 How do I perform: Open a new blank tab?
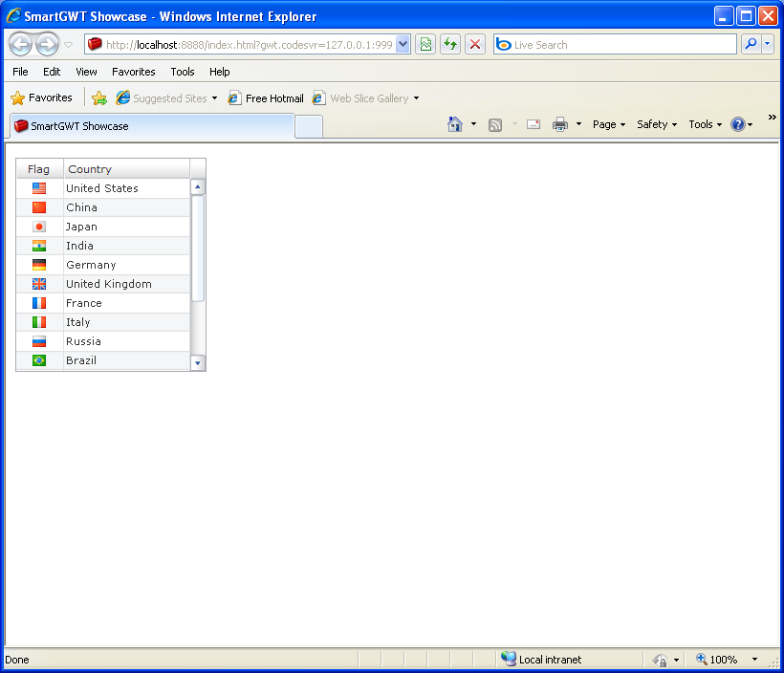tap(309, 126)
